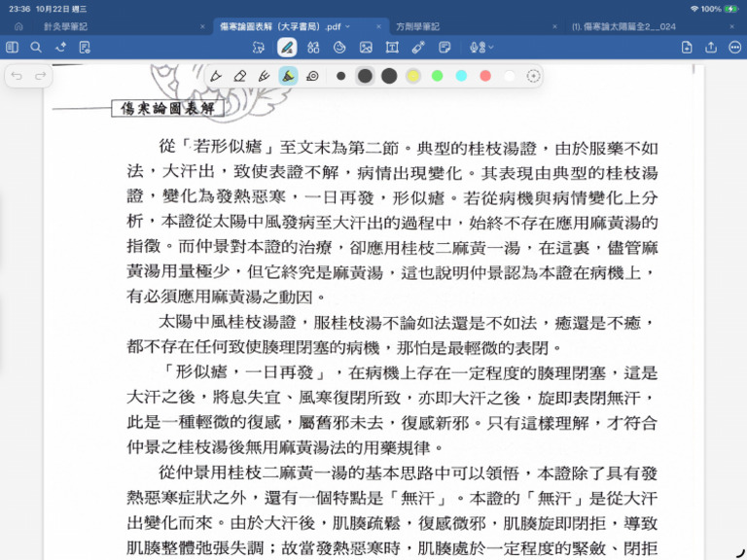The height and width of the screenshot is (560, 747).
Task: Select the lasso selection tool
Action: [x=259, y=47]
